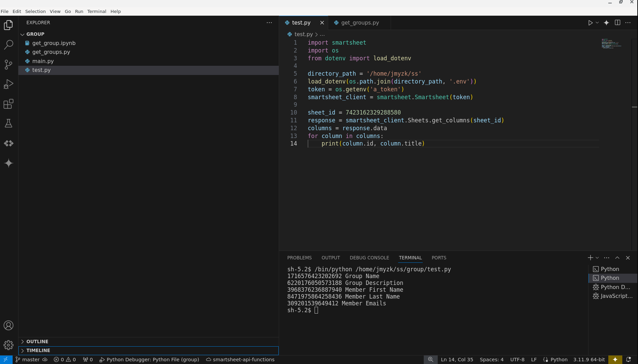Screen dimensions: 638x364
Task: Switch to the PROBLEMS panel tab
Action: [x=299, y=258]
